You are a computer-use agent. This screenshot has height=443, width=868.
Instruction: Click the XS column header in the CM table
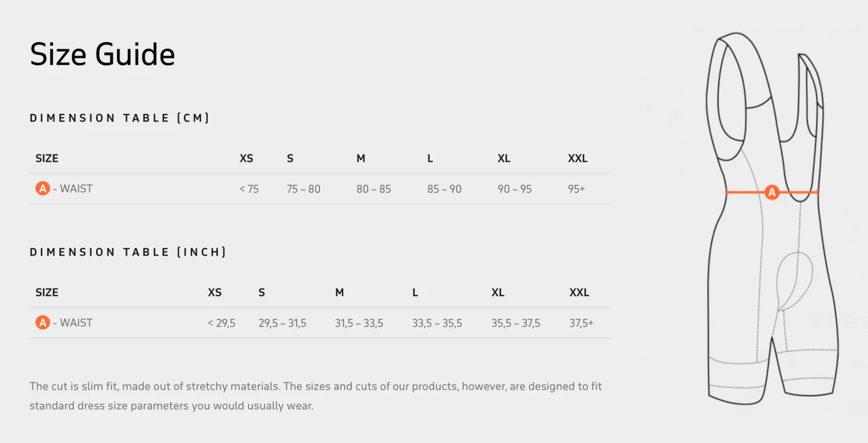pos(247,158)
